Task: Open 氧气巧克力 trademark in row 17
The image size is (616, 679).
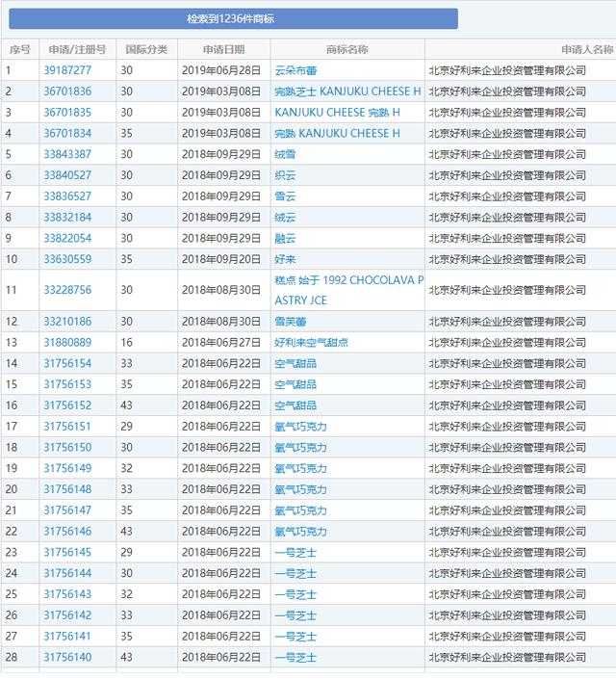Action: click(301, 427)
